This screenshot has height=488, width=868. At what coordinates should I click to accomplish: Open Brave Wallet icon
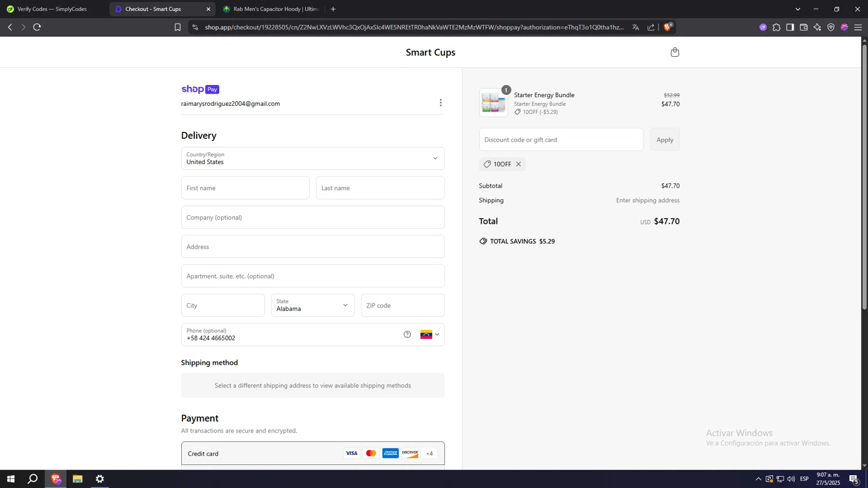tap(804, 27)
